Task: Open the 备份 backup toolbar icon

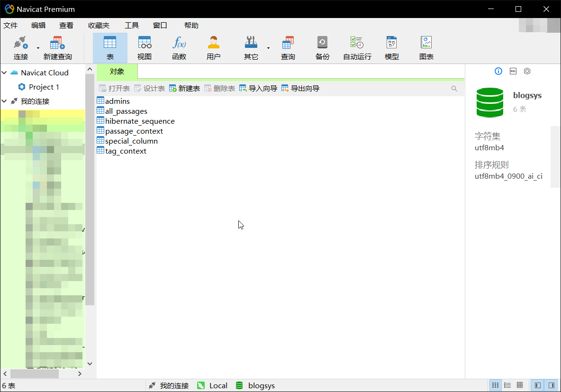Action: pyautogui.click(x=322, y=47)
